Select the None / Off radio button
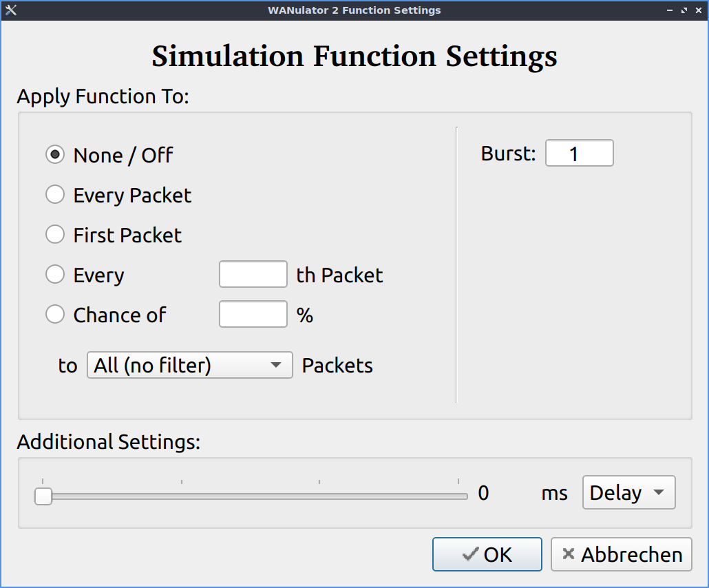Viewport: 709px width, 588px height. [55, 154]
